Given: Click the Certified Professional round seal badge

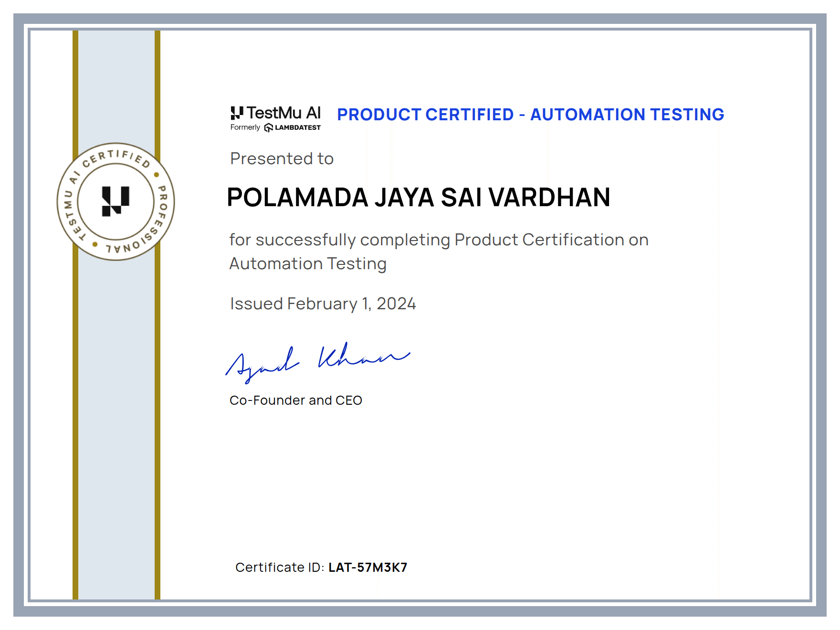Looking at the screenshot, I should (x=116, y=202).
